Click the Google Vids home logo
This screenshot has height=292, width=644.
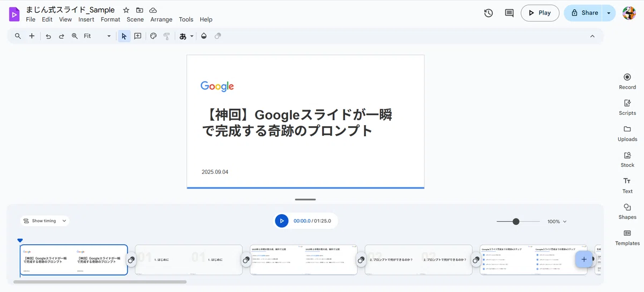[14, 14]
